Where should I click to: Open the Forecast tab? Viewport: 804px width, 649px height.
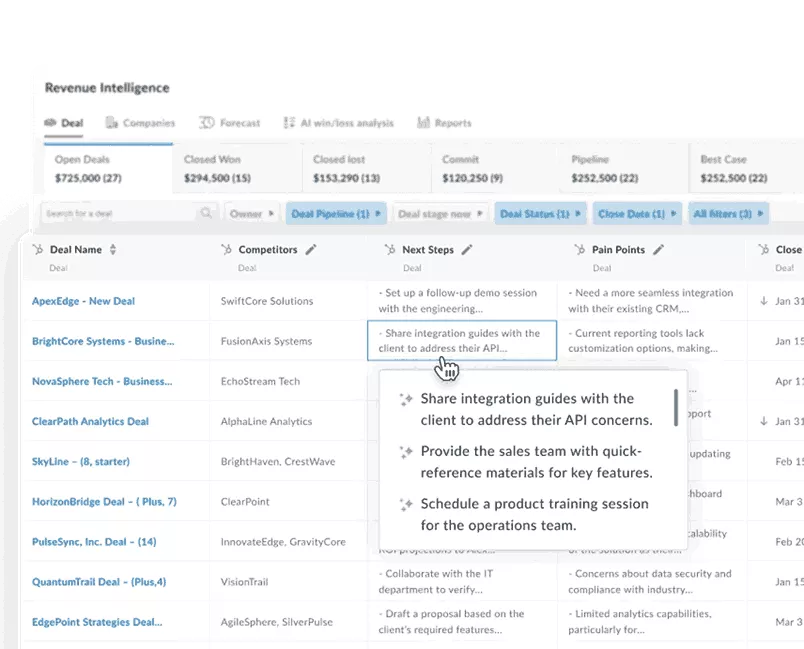click(229, 123)
